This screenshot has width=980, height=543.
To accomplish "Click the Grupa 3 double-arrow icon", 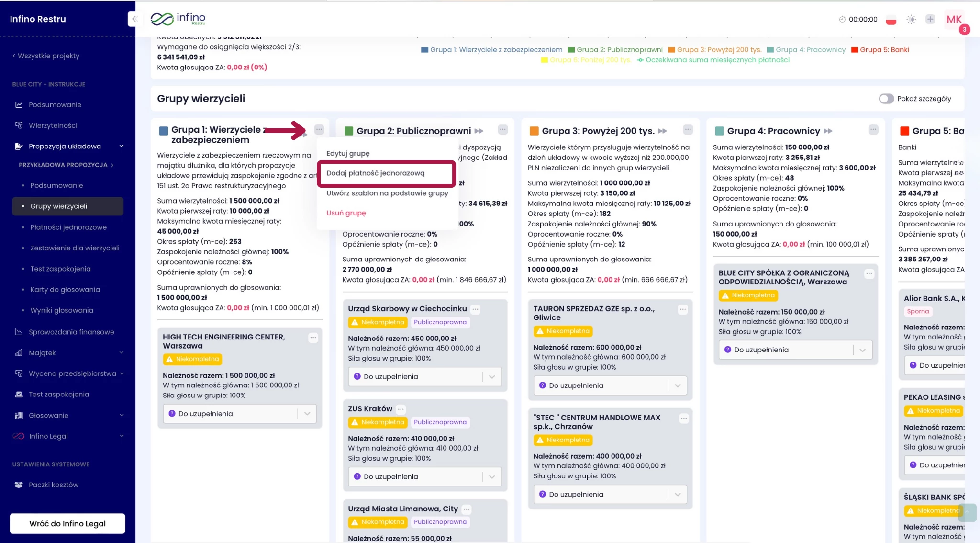I will 662,131.
